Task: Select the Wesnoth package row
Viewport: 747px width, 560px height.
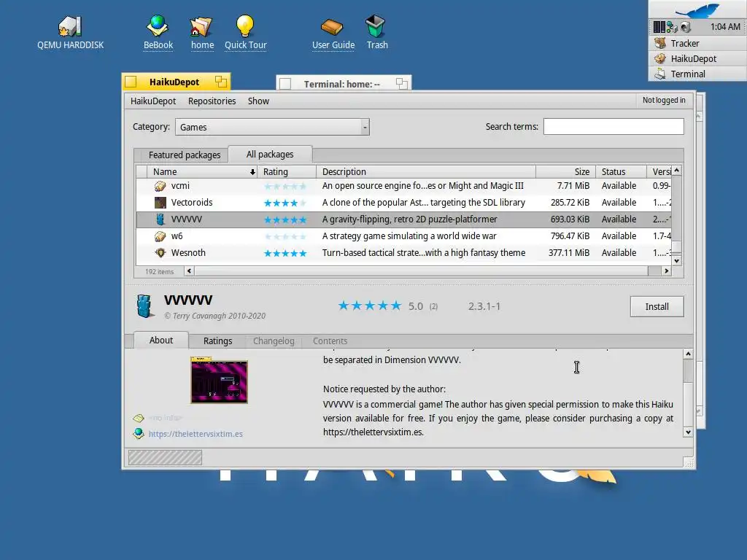Action: click(403, 253)
